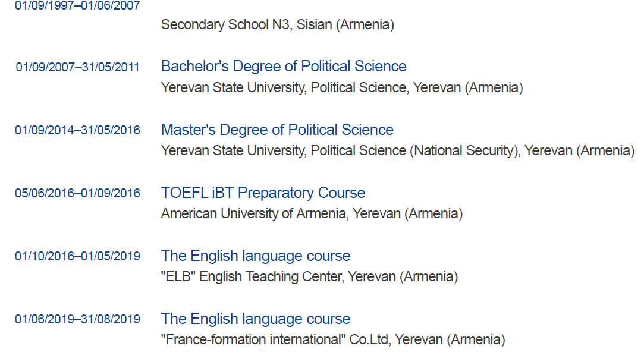Click the English language course France-formation title
Viewport: 644px width, 359px height.
[256, 319]
